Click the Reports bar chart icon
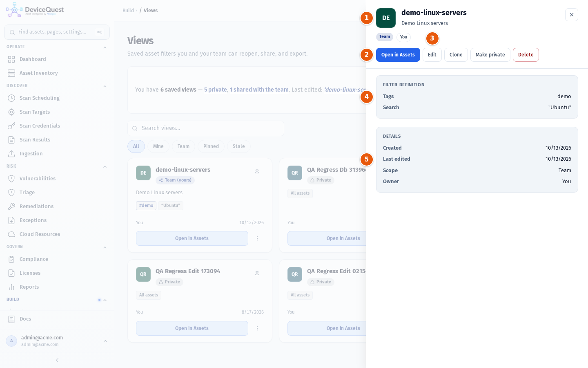The height and width of the screenshot is (368, 588). click(x=11, y=287)
